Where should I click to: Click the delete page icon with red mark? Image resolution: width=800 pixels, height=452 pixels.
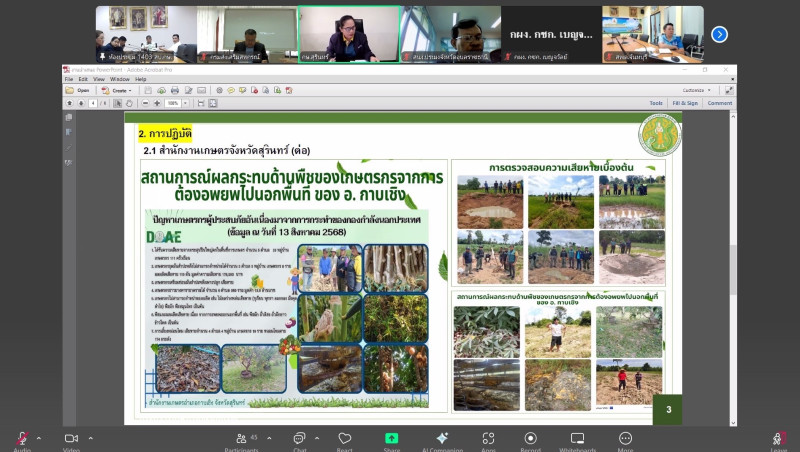pos(254,90)
